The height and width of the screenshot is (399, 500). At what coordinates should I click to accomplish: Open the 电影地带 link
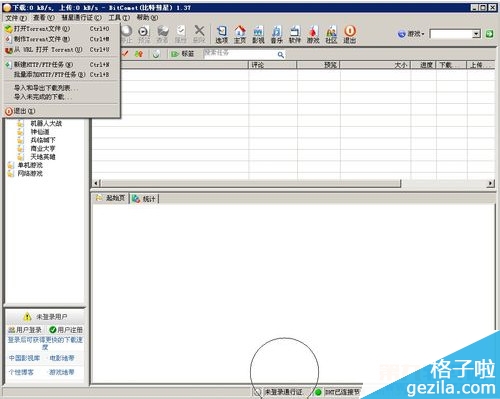(62, 358)
